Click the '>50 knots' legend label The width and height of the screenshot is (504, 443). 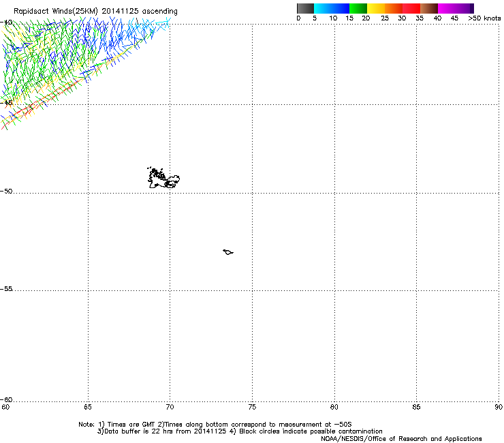click(484, 18)
